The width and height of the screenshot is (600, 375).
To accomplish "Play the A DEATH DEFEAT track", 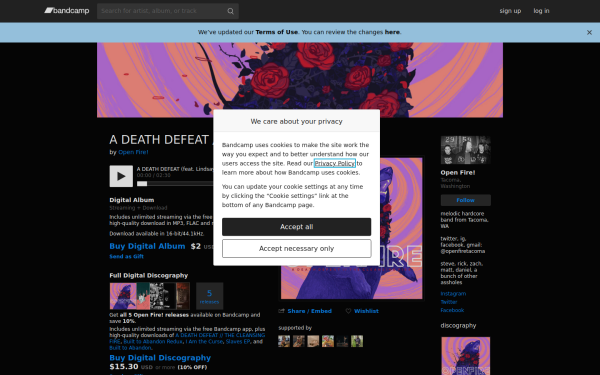I will (121, 176).
